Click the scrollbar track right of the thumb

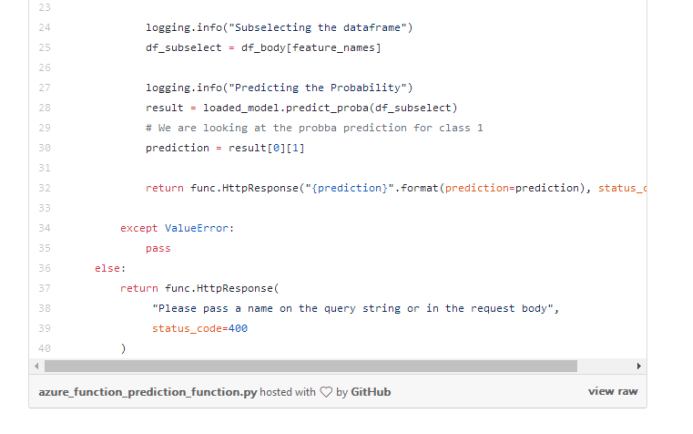tap(605, 366)
